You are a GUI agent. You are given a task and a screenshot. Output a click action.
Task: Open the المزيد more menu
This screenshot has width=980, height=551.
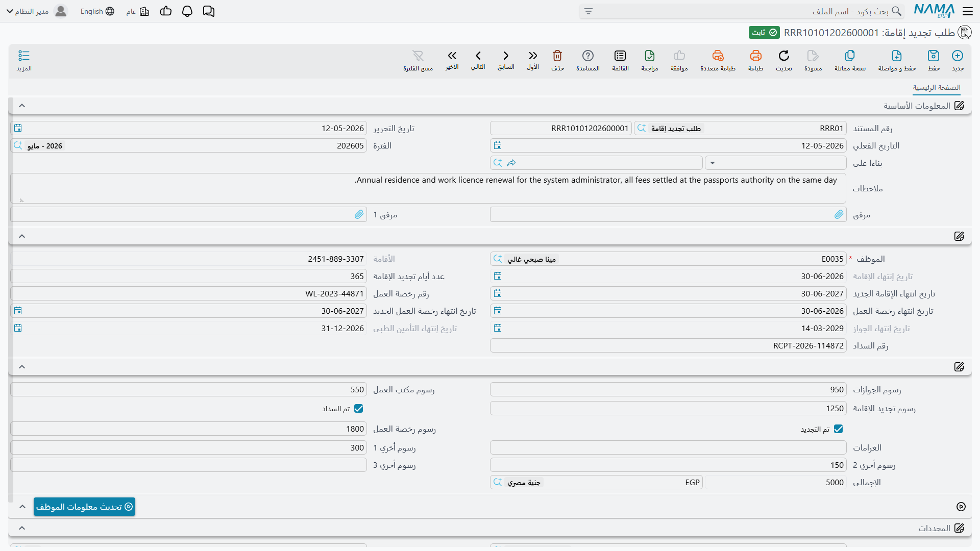(x=24, y=60)
